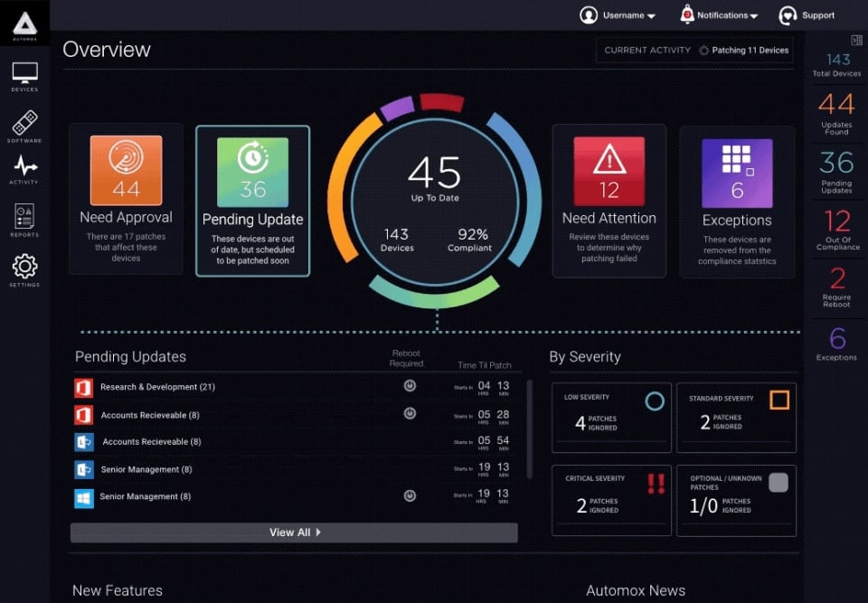Collapse the right summary panel
The image size is (868, 603).
tap(856, 41)
